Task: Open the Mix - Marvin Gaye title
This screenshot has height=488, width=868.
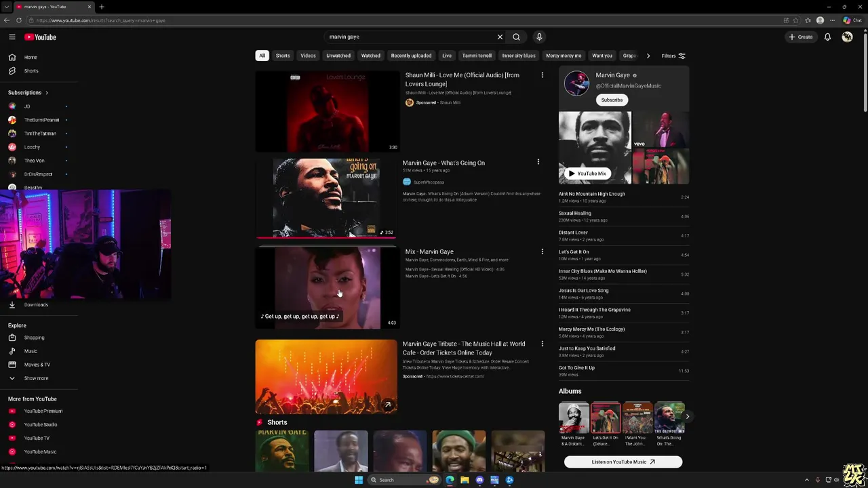Action: [x=429, y=251]
